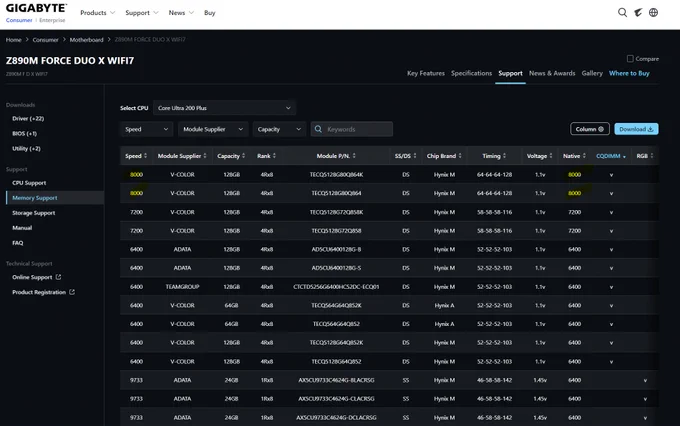Open the Capacity filter dropdown

tap(279, 129)
